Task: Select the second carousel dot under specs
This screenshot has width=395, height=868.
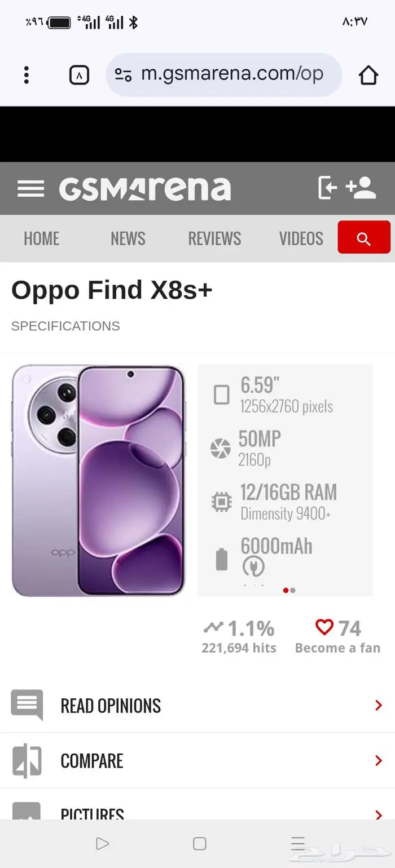Action: [293, 590]
